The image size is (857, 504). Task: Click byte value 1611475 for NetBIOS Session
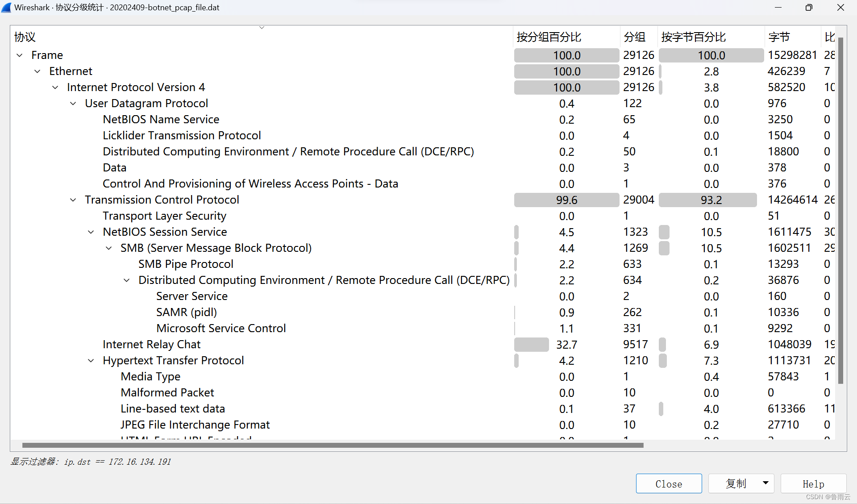click(790, 232)
